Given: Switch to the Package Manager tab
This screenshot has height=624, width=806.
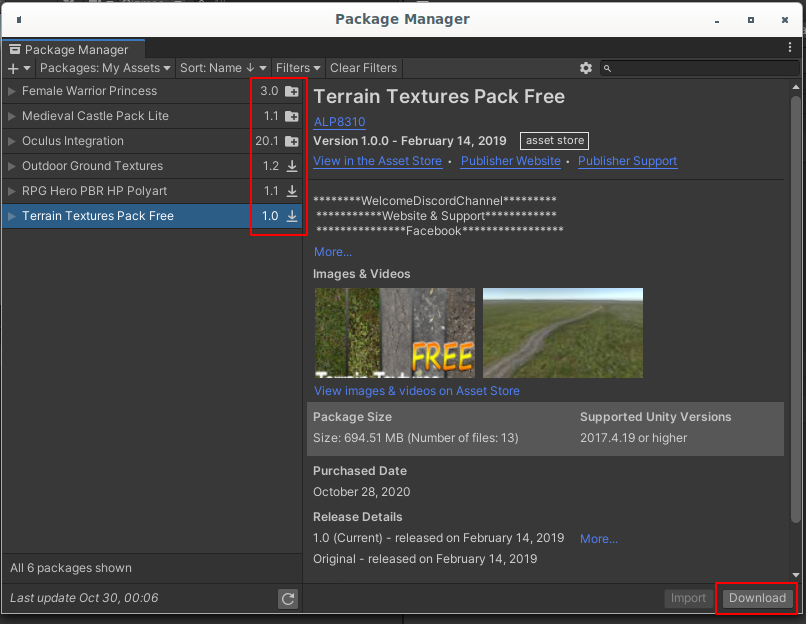Looking at the screenshot, I should (74, 48).
